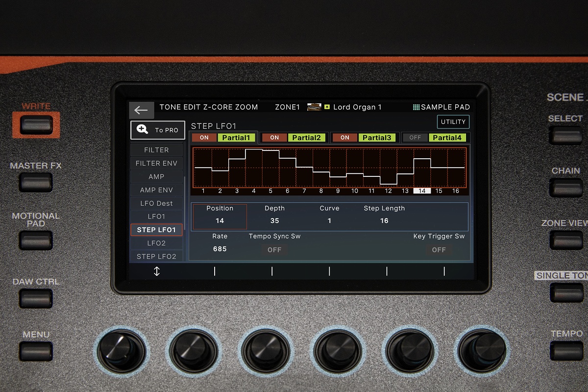Screen dimensions: 588x392
Task: Toggle Partial2 ON switch
Action: point(274,138)
